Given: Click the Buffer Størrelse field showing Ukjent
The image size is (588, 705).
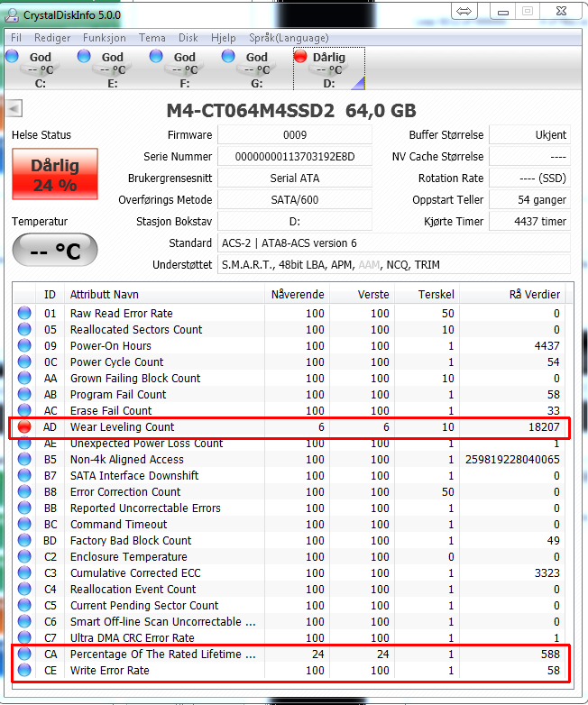Looking at the screenshot, I should [530, 135].
